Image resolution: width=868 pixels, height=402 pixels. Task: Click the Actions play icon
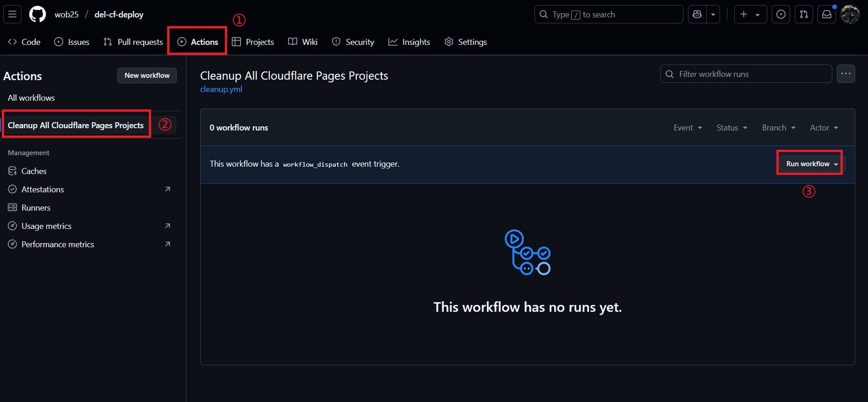pos(182,42)
